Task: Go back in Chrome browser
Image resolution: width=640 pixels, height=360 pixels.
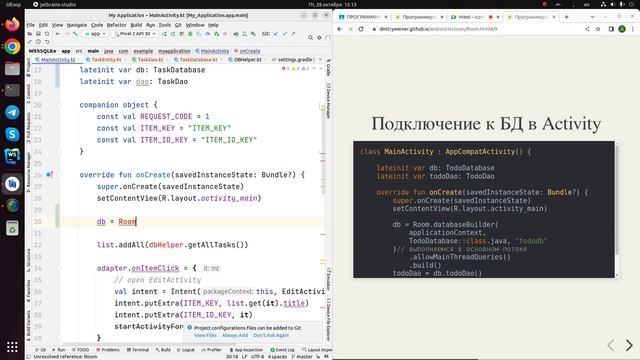Action: pos(340,29)
